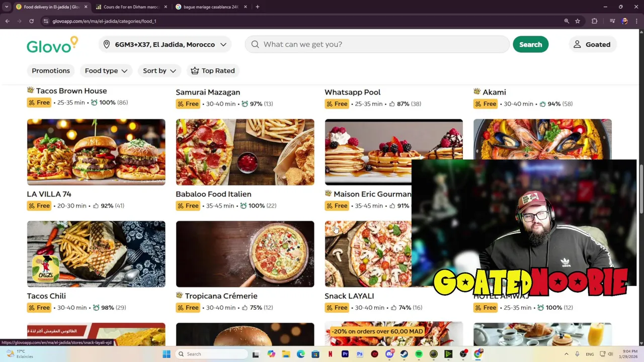This screenshot has width=644, height=362.
Task: Open File Explorer from the taskbar
Action: click(x=286, y=354)
